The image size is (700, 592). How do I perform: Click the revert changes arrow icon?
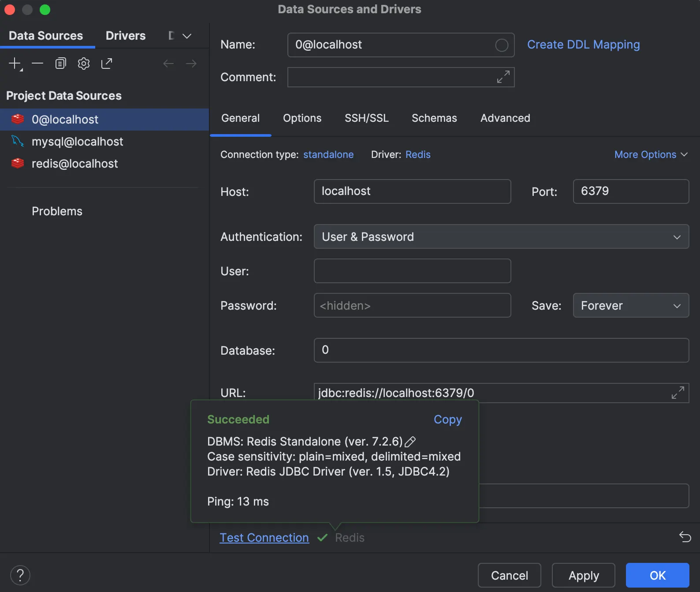pyautogui.click(x=685, y=537)
